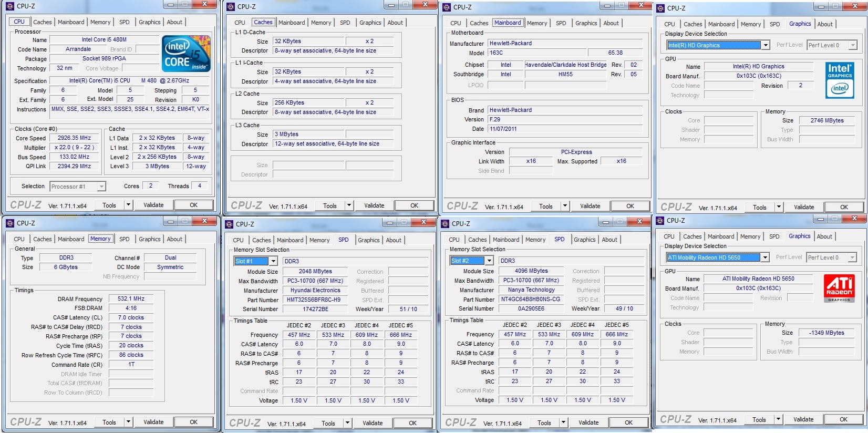
Task: Click the Package value 'Socket 989 rPGA'
Action: pyautogui.click(x=104, y=58)
